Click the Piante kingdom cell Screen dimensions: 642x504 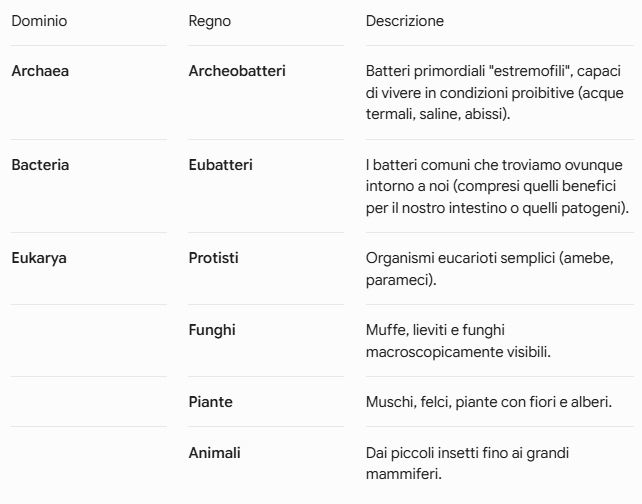[x=210, y=402]
